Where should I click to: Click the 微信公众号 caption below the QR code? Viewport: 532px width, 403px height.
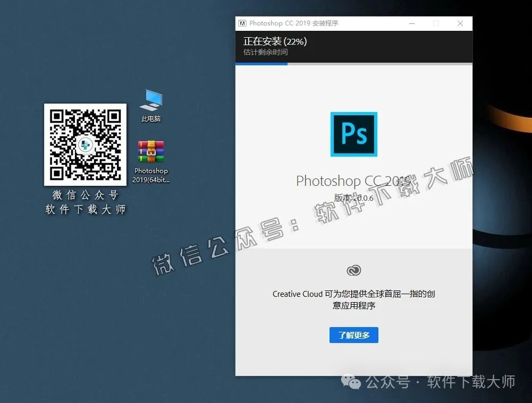(x=85, y=195)
